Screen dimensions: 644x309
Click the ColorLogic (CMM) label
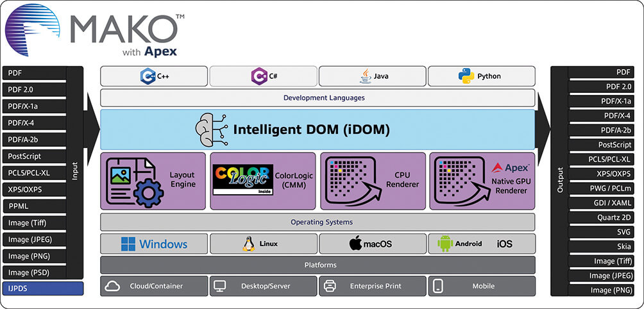pyautogui.click(x=295, y=180)
